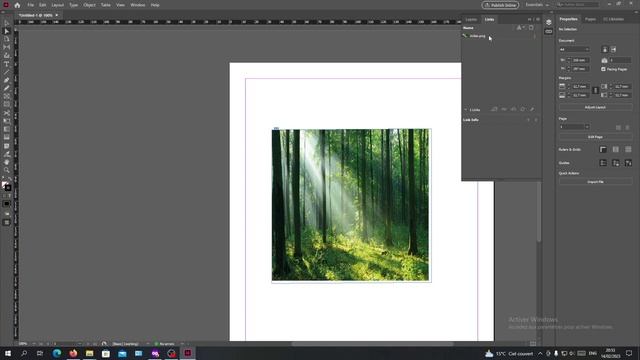Toggle Show Guides icon
Image resolution: width=640 pixels, height=360 pixels.
(603, 163)
